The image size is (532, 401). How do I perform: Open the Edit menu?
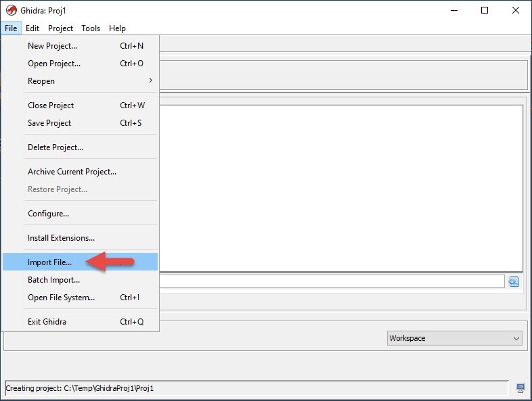tap(32, 28)
